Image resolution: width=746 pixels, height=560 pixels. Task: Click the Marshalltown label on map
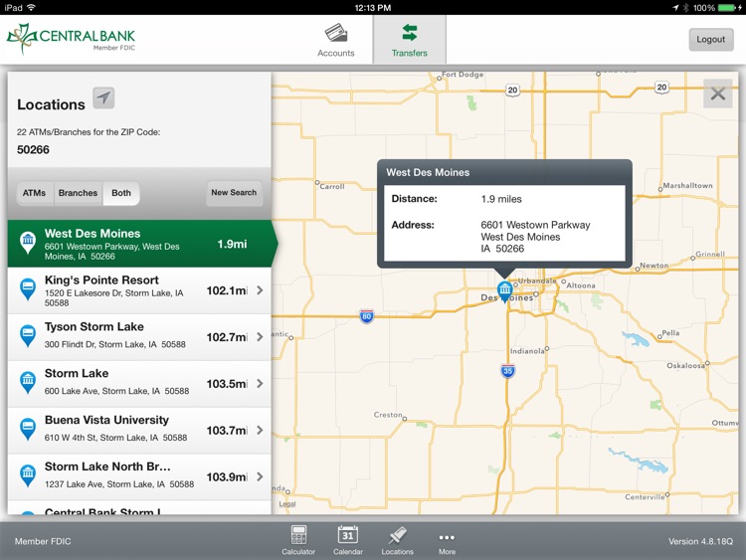tap(687, 186)
